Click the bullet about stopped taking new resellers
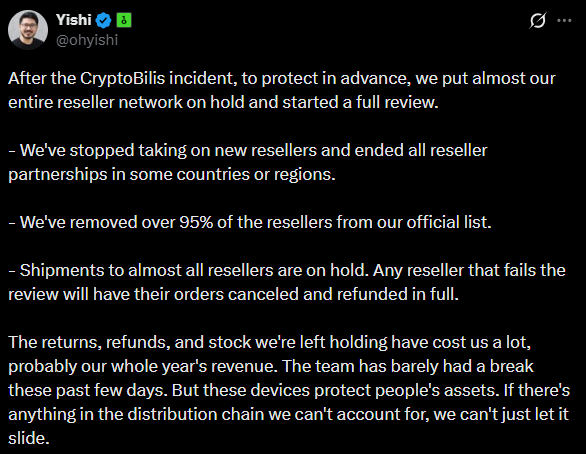Viewport: 586px width, 454px height. click(x=248, y=162)
